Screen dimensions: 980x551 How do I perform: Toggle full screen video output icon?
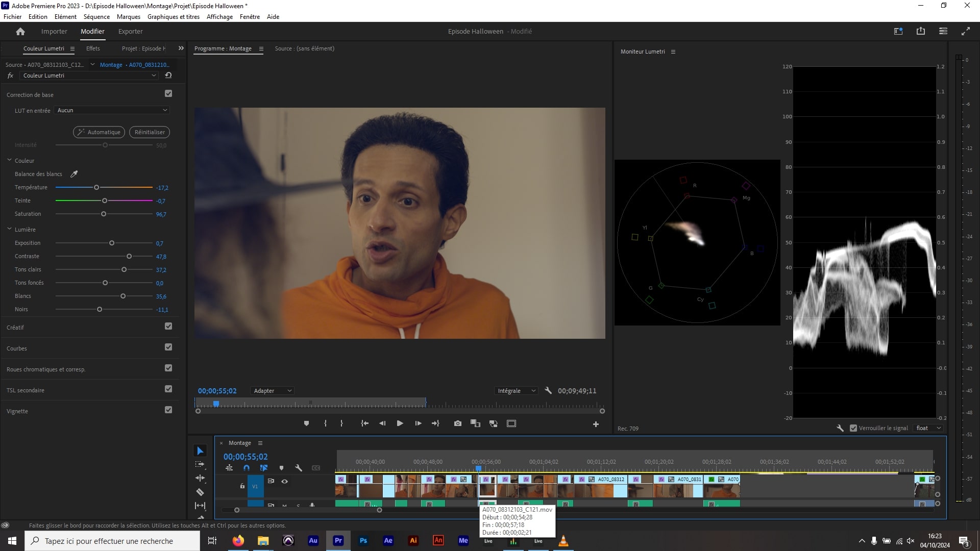pos(966,31)
